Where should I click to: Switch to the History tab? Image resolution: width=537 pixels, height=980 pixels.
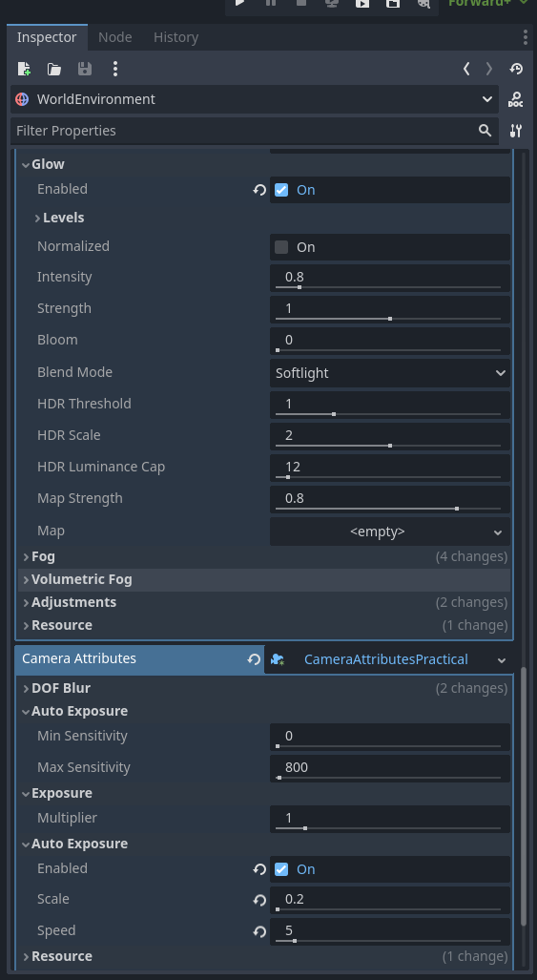tap(176, 37)
